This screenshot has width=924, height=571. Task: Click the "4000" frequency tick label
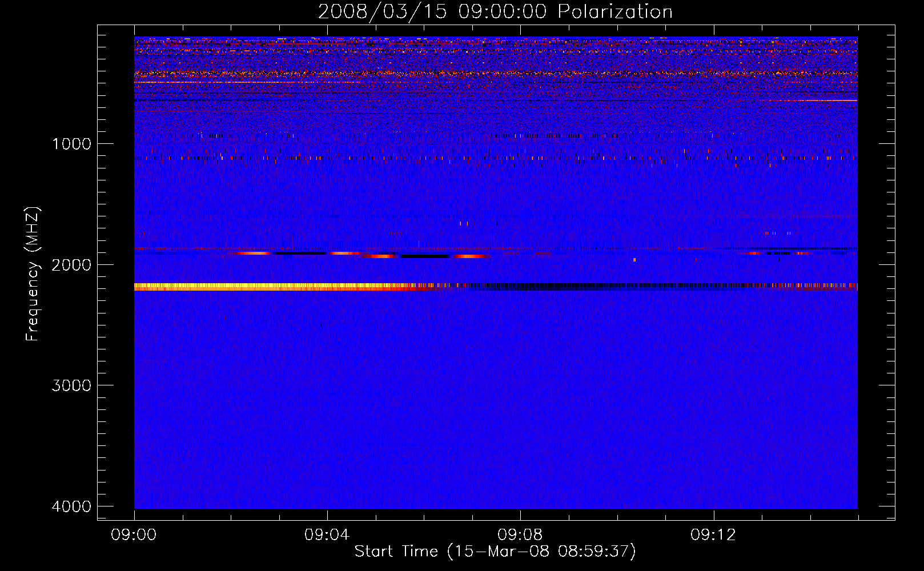pyautogui.click(x=71, y=506)
